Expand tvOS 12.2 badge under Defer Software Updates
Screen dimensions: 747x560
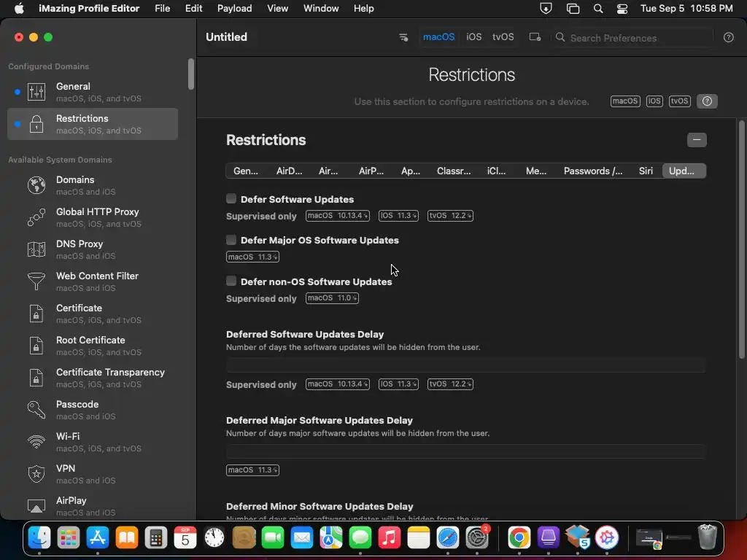(450, 216)
